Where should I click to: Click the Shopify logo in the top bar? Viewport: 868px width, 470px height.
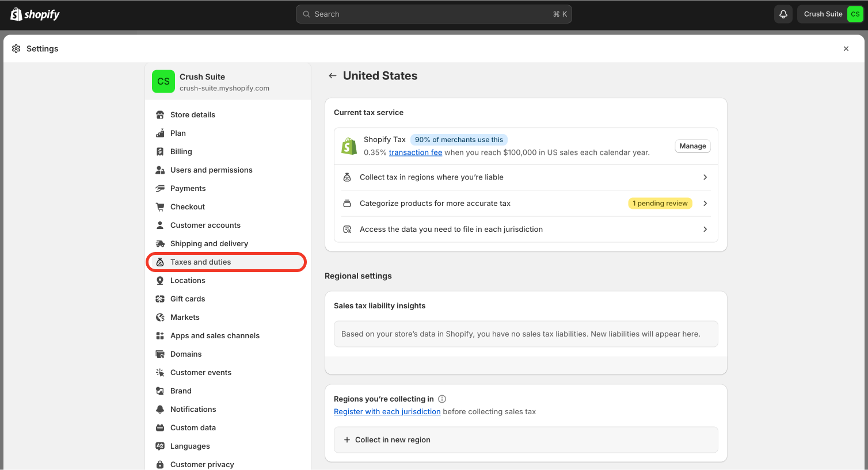pyautogui.click(x=35, y=14)
